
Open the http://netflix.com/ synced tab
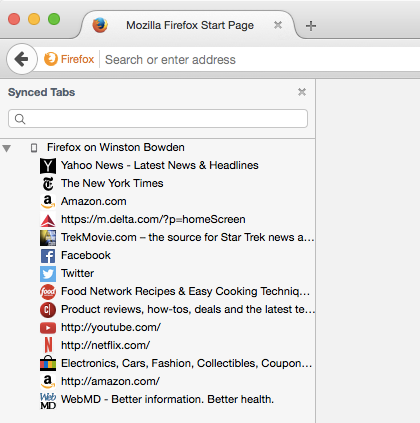point(106,345)
